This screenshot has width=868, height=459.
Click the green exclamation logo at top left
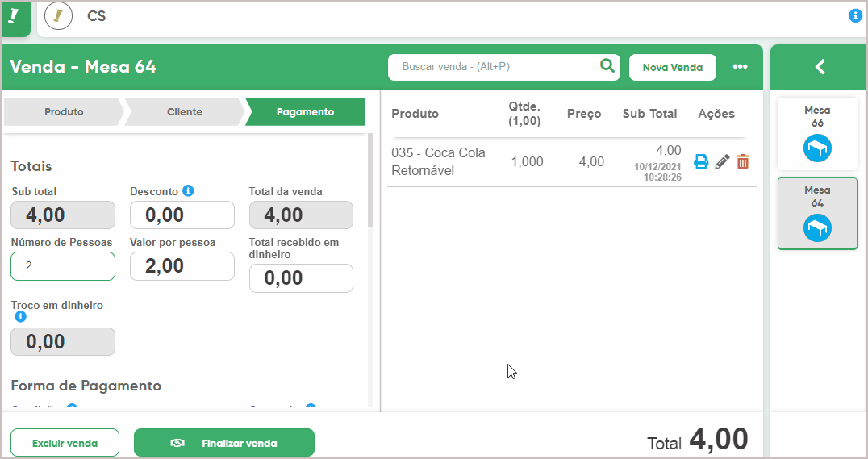click(x=15, y=17)
